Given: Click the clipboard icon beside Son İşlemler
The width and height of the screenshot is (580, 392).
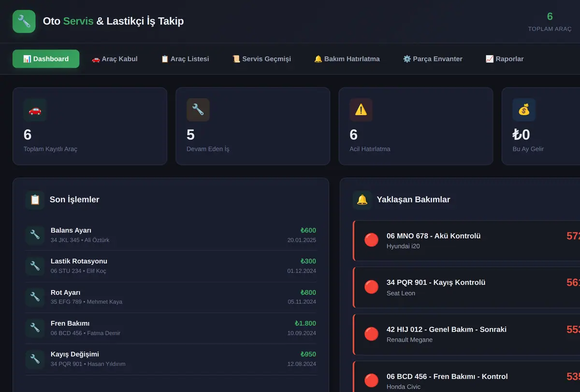Looking at the screenshot, I should point(35,200).
